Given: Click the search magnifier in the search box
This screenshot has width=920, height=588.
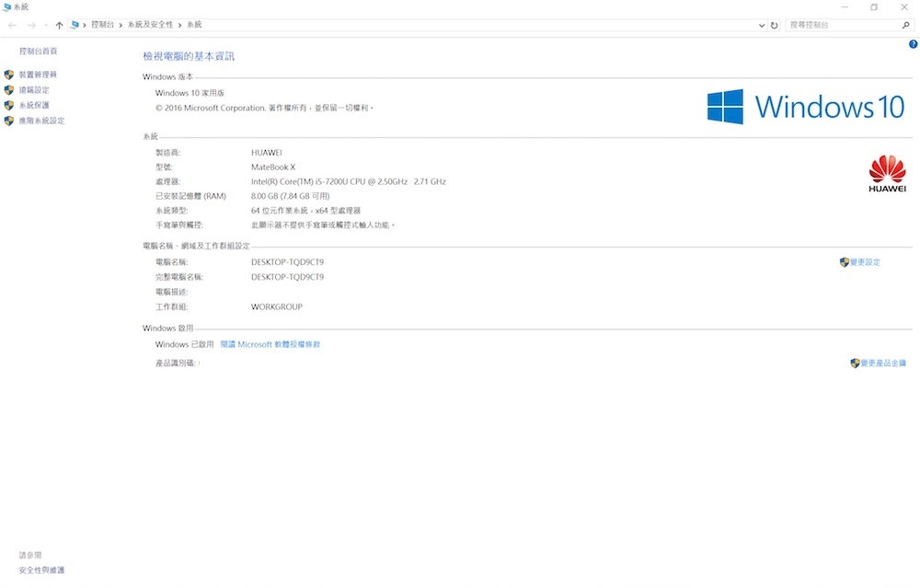Looking at the screenshot, I should click(x=907, y=25).
